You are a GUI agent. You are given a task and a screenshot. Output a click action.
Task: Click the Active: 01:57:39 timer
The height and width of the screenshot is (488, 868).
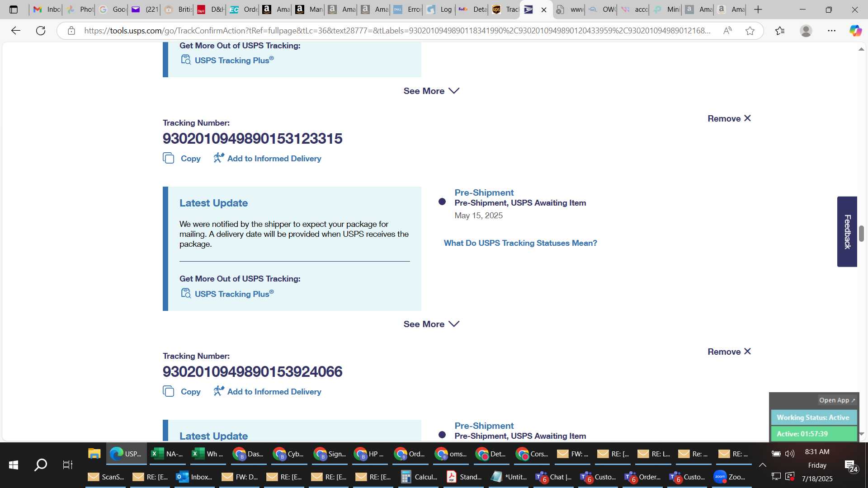pos(813,434)
